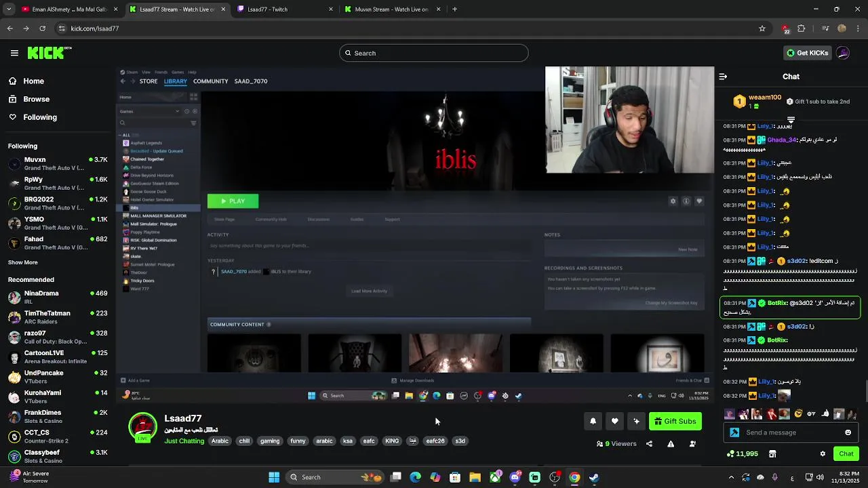Open browser extensions puzzle icon
The height and width of the screenshot is (488, 868).
(x=802, y=28)
